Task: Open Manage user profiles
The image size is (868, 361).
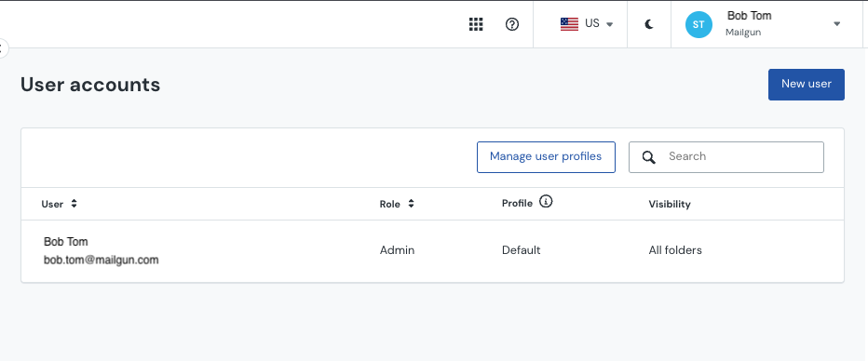Action: (546, 157)
